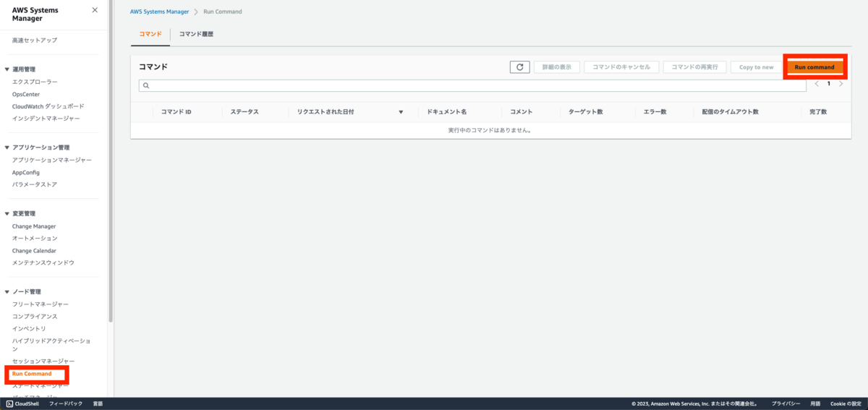Open アプリケーションマネージャー in sidebar
Viewport: 868px width, 410px height.
pyautogui.click(x=52, y=161)
